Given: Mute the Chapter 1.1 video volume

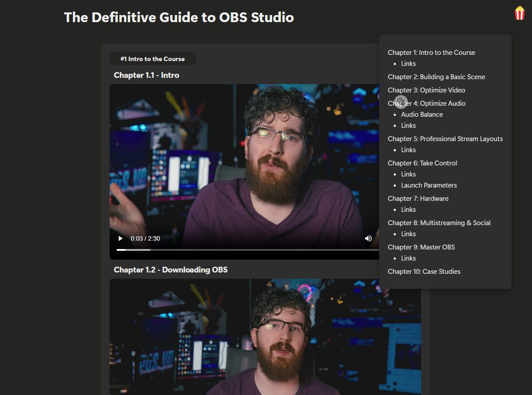Looking at the screenshot, I should pos(369,238).
